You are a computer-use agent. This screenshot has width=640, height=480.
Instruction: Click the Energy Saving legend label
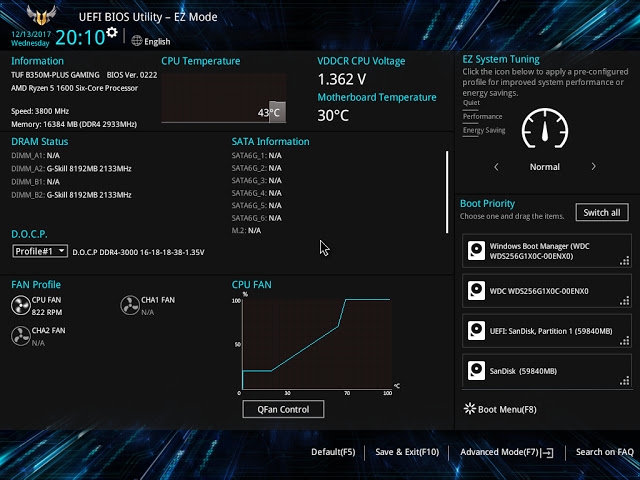(x=484, y=130)
